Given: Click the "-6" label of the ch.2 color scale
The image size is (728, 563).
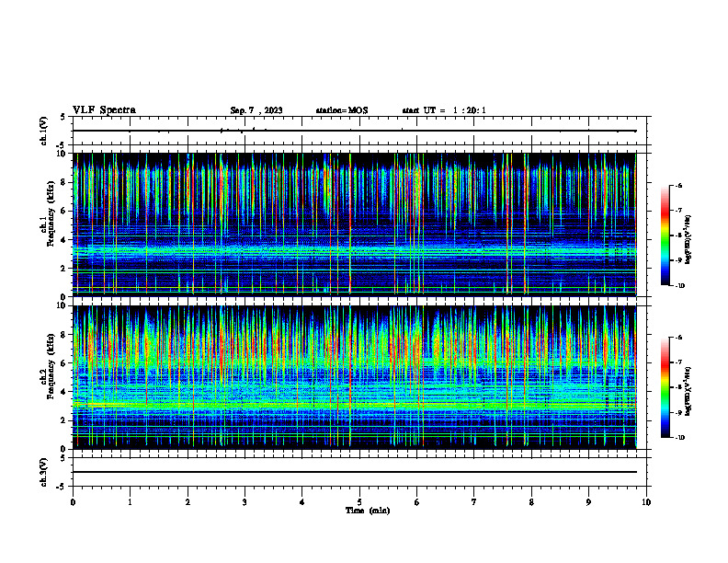Looking at the screenshot, I should [x=678, y=338].
